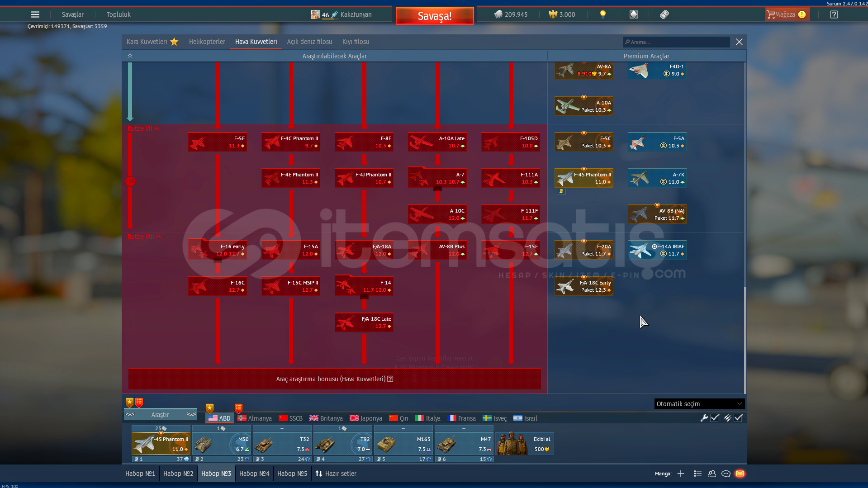Image resolution: width=868 pixels, height=488 pixels.
Task: Toggle the auto-repair wrench checkbox
Action: coord(715,418)
